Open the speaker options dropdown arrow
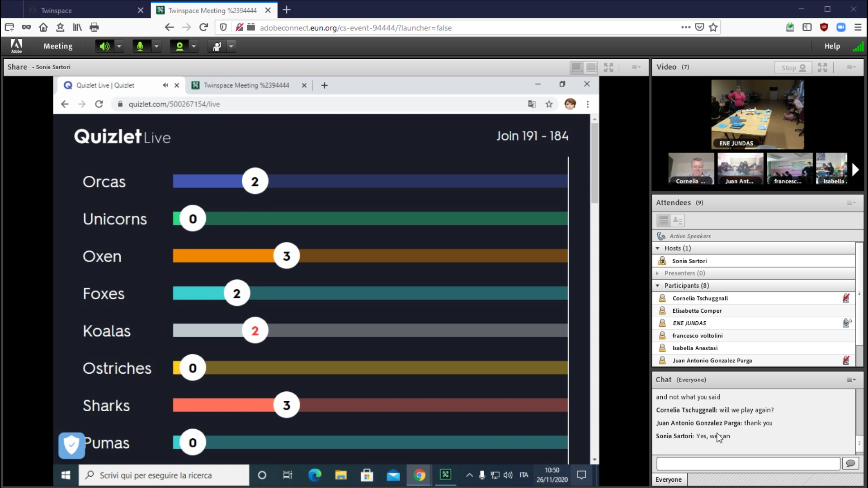The width and height of the screenshot is (868, 488). [119, 46]
